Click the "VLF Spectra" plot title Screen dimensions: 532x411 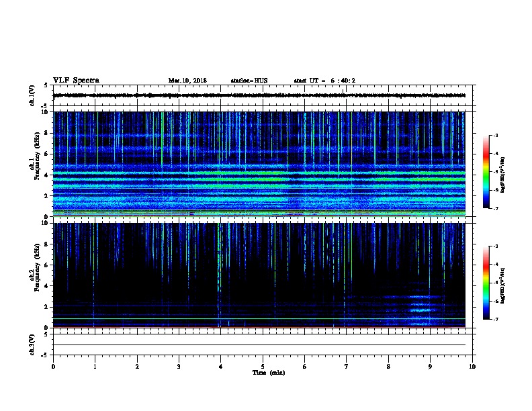pyautogui.click(x=76, y=81)
